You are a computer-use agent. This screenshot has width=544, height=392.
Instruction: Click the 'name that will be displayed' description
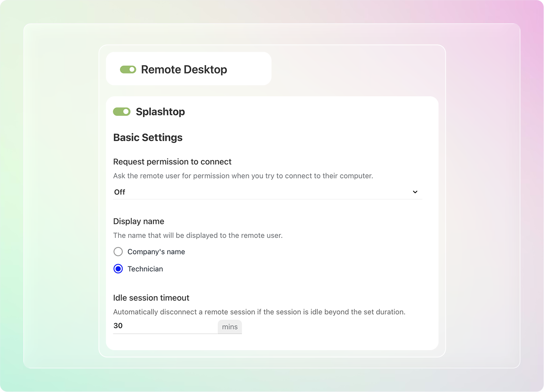198,235
